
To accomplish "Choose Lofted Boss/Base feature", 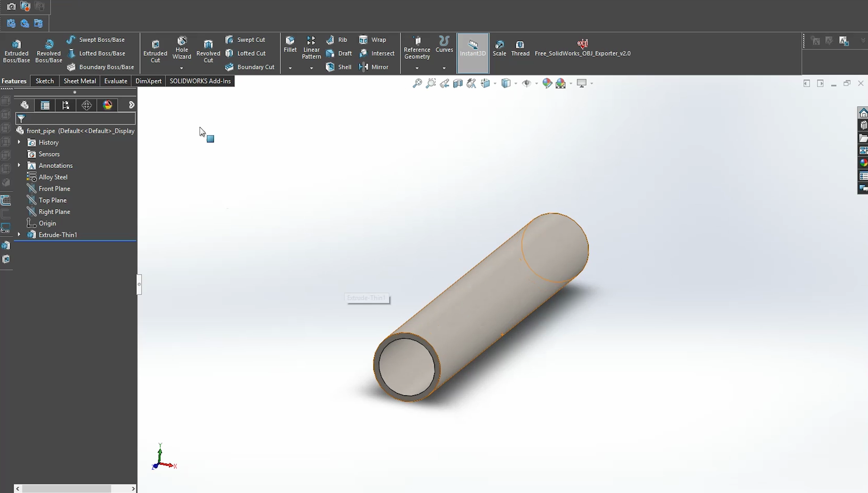I will click(x=96, y=53).
